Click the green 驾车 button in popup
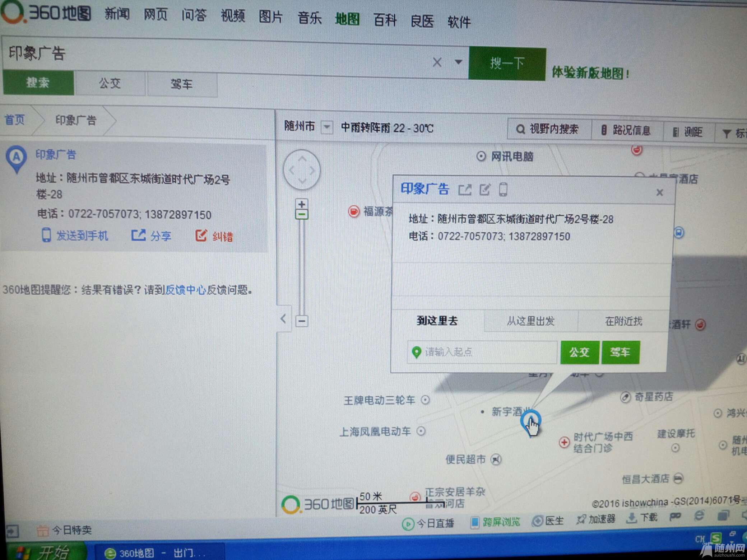747x560 pixels. [620, 353]
